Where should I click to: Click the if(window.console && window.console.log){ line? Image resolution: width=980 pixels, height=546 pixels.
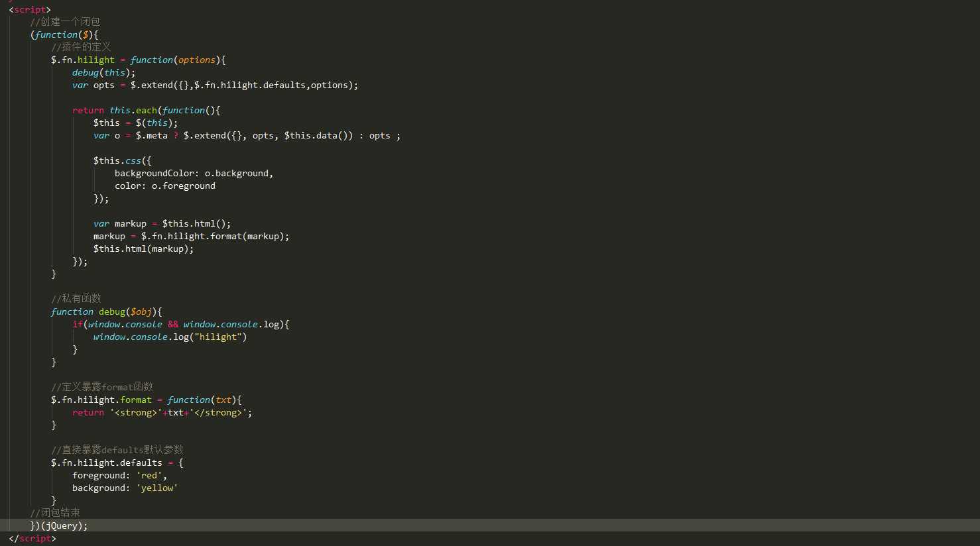181,324
